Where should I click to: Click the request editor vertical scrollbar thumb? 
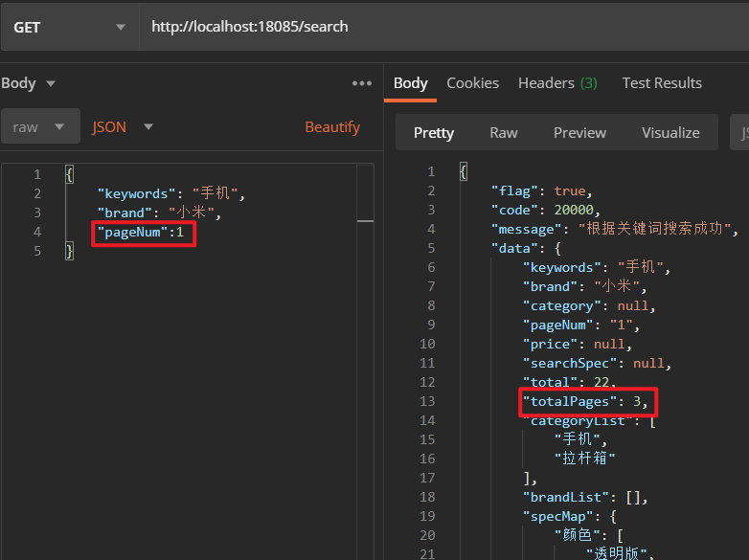pyautogui.click(x=366, y=221)
